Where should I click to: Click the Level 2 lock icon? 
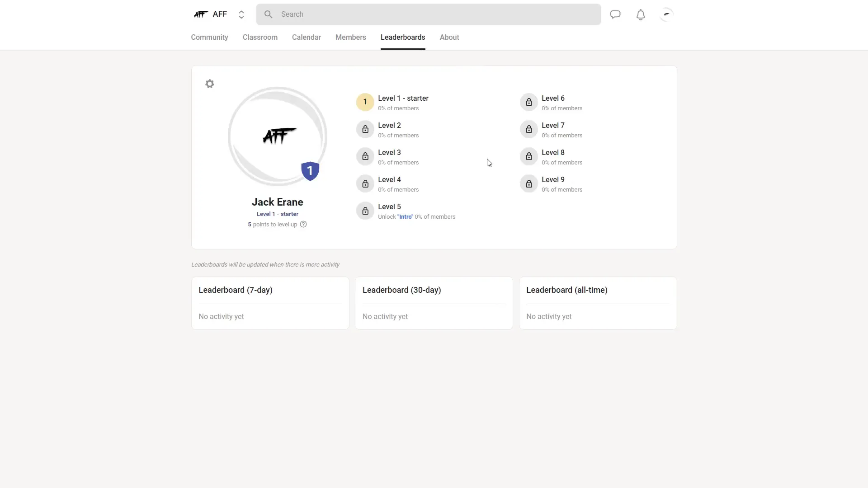(365, 129)
